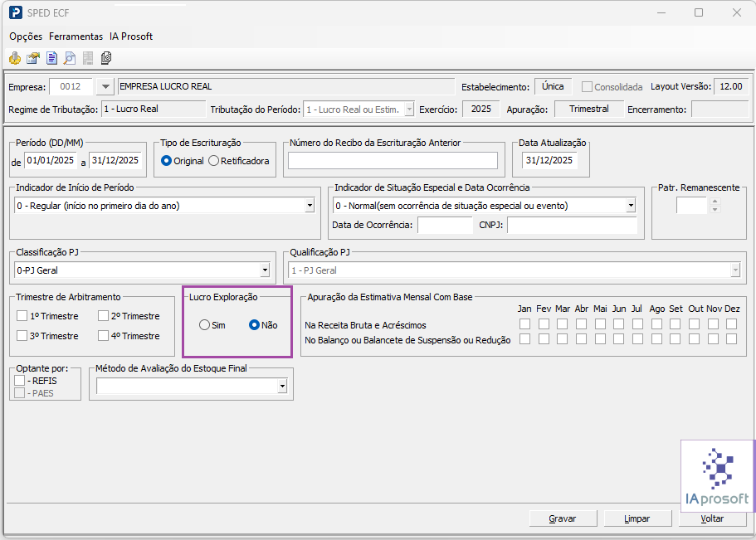Screen dimensions: 756x540
Task: Open the Opções menu
Action: point(26,36)
